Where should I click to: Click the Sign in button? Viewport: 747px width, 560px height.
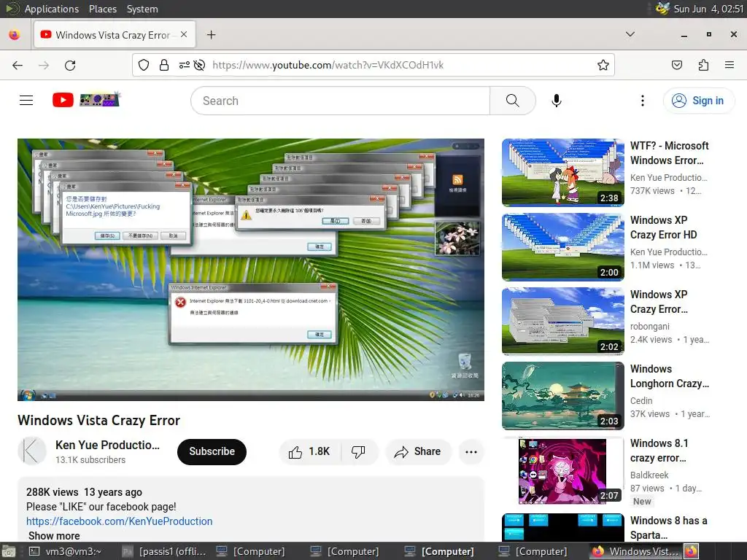tap(699, 101)
